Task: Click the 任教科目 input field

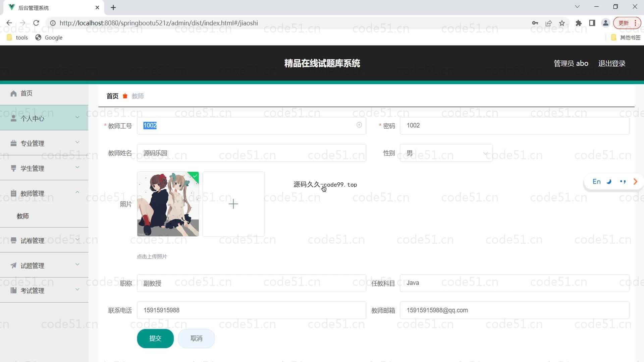Action: (x=514, y=283)
